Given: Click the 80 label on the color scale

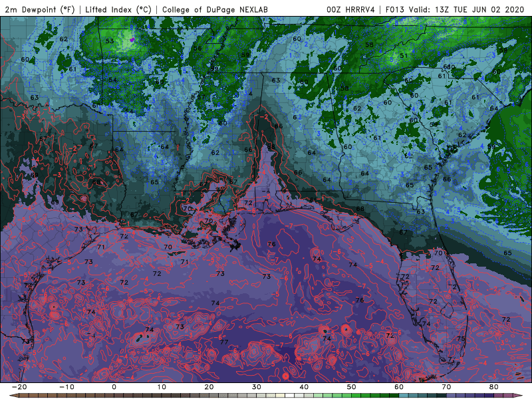Looking at the screenshot, I should (494, 387).
